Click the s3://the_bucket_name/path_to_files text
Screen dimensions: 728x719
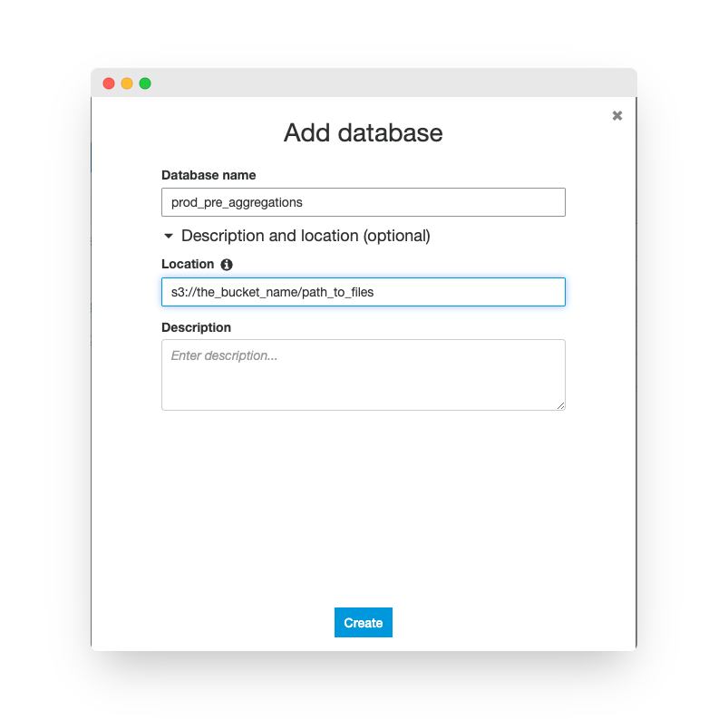(x=273, y=292)
